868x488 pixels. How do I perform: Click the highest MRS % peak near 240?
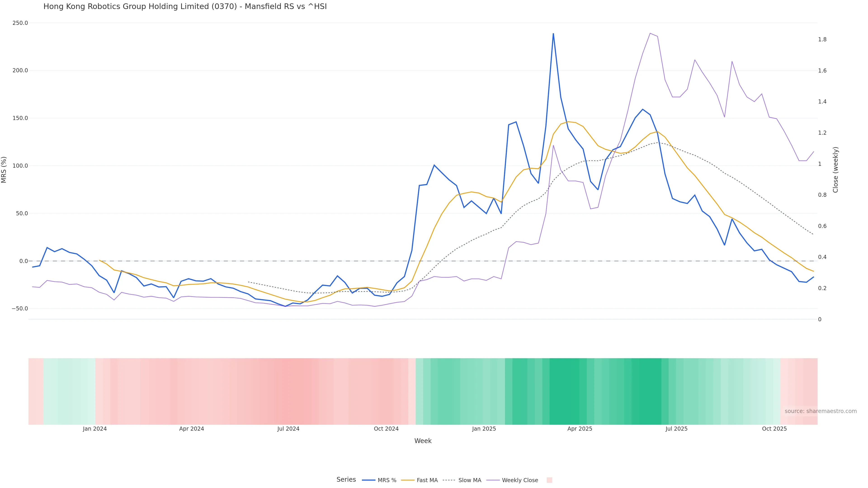click(553, 34)
